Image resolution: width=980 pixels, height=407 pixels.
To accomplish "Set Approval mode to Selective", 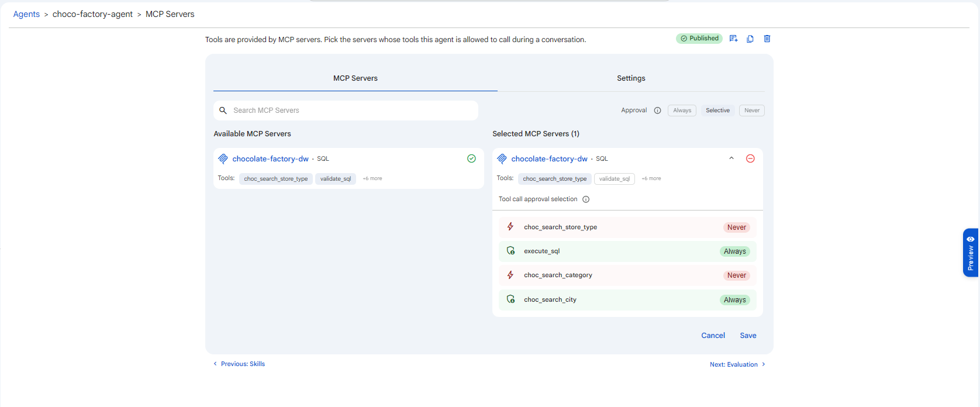I will click(x=717, y=111).
